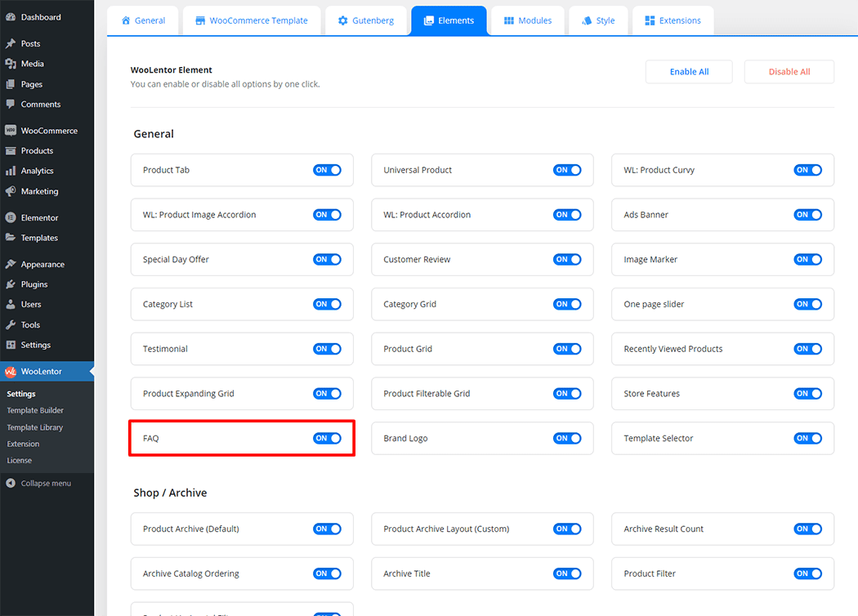858x616 pixels.
Task: Expand the Products menu item
Action: pos(37,151)
